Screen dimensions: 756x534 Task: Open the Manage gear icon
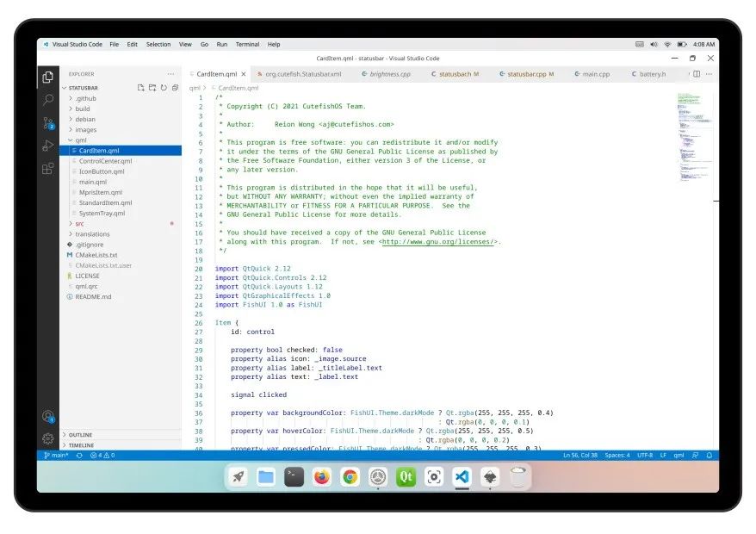(48, 438)
